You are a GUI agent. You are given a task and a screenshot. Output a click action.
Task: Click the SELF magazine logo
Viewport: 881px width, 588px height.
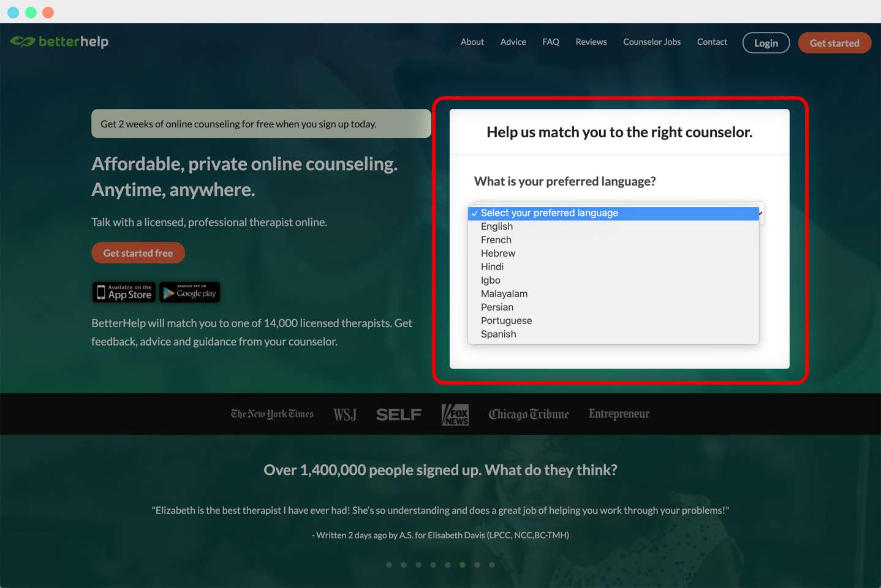click(x=399, y=415)
